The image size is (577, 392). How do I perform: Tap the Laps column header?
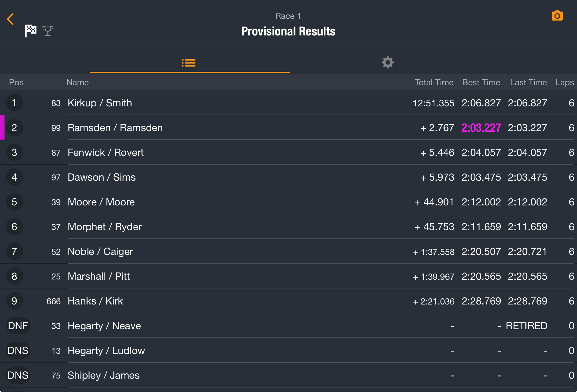pos(564,82)
